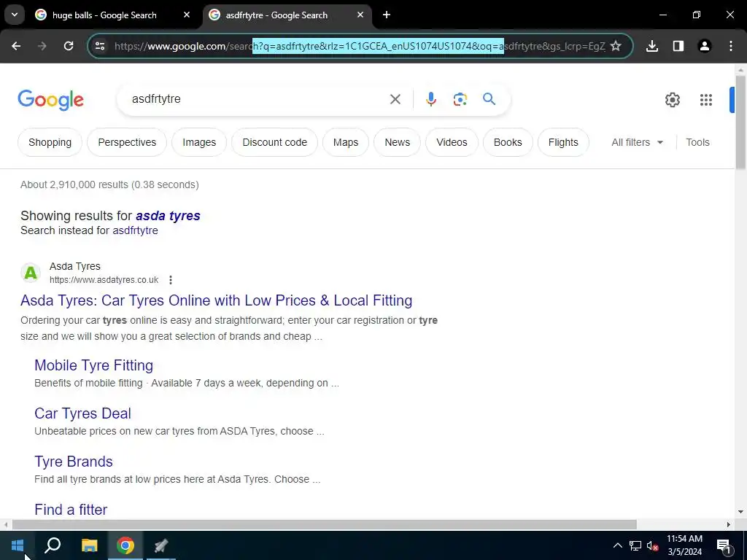Open the rocket app in taskbar
The image size is (747, 560).
pyautogui.click(x=161, y=545)
